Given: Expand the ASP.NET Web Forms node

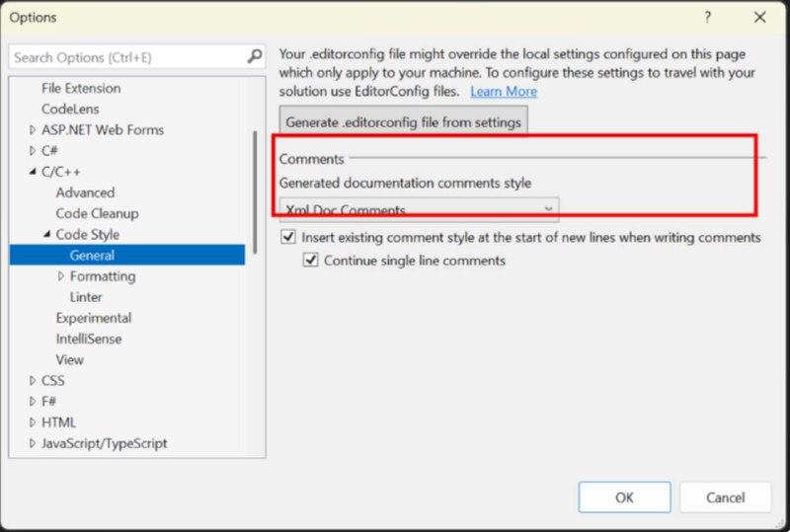Looking at the screenshot, I should (33, 130).
